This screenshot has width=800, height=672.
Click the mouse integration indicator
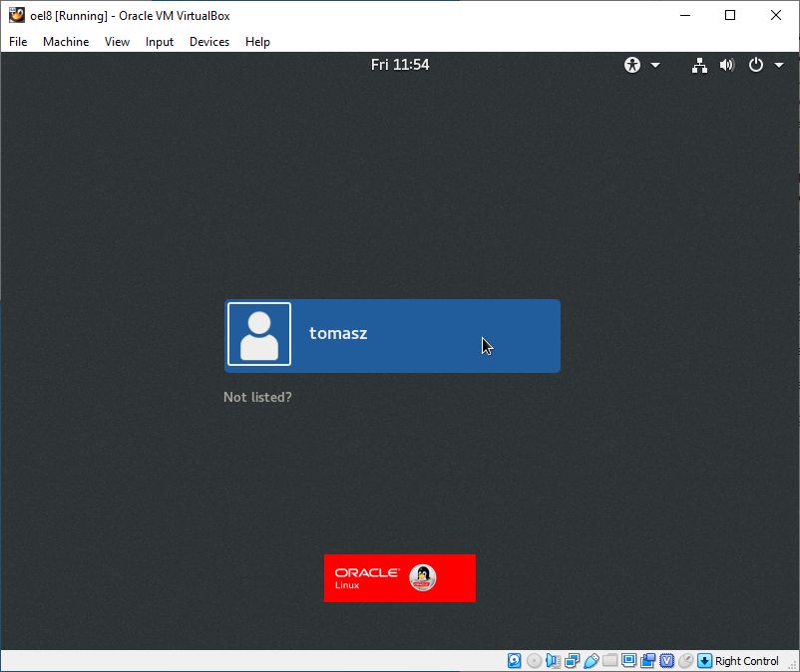click(x=685, y=661)
